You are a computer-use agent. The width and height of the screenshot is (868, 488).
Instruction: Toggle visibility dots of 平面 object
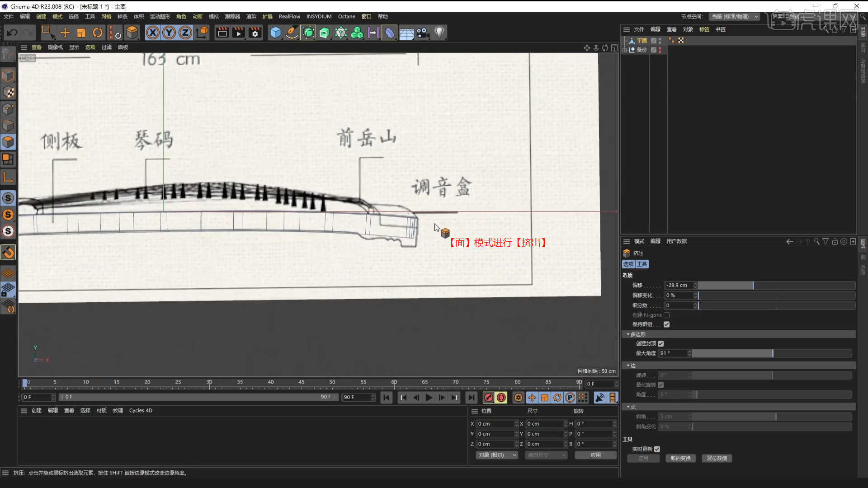[x=660, y=41]
